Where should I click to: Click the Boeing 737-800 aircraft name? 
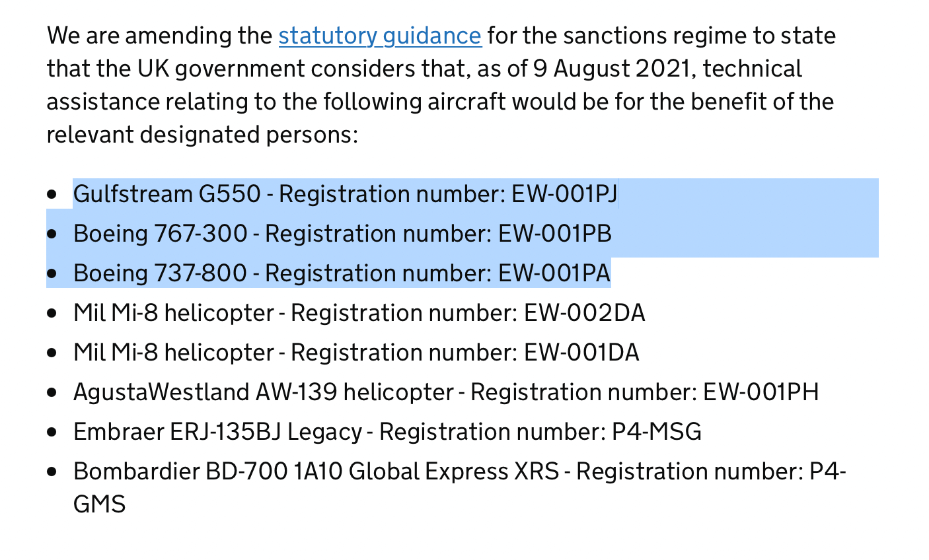[160, 273]
